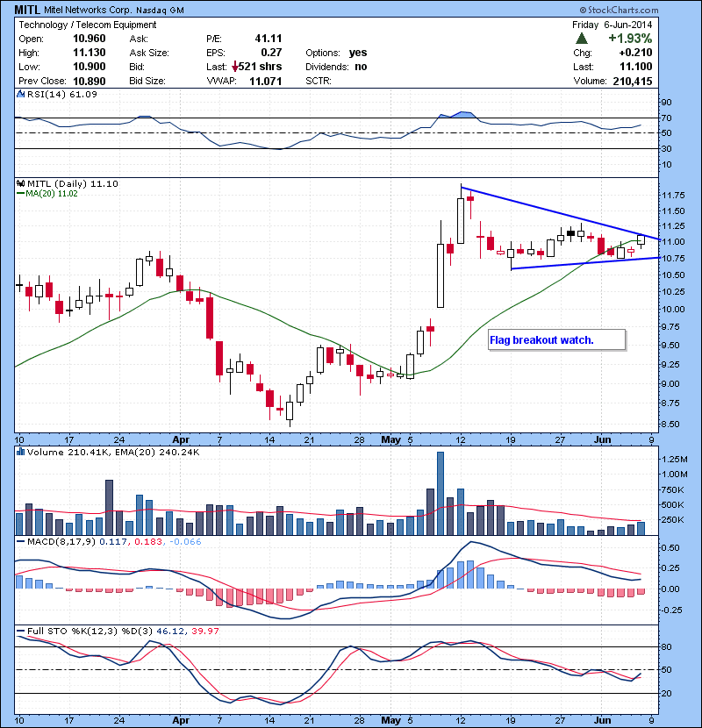Select the MITL ticker symbol in header
This screenshot has height=728, width=702.
[27, 10]
